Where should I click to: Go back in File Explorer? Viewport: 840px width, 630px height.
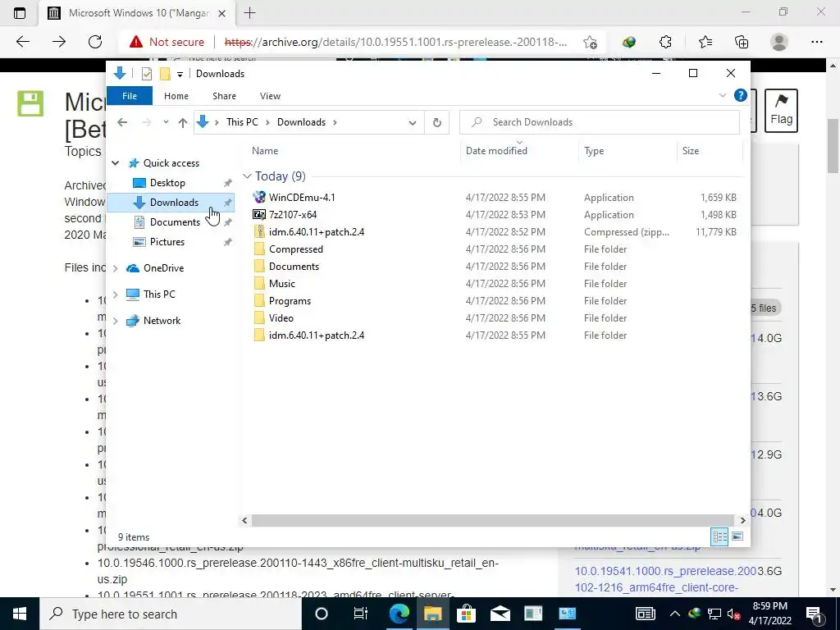coord(122,122)
